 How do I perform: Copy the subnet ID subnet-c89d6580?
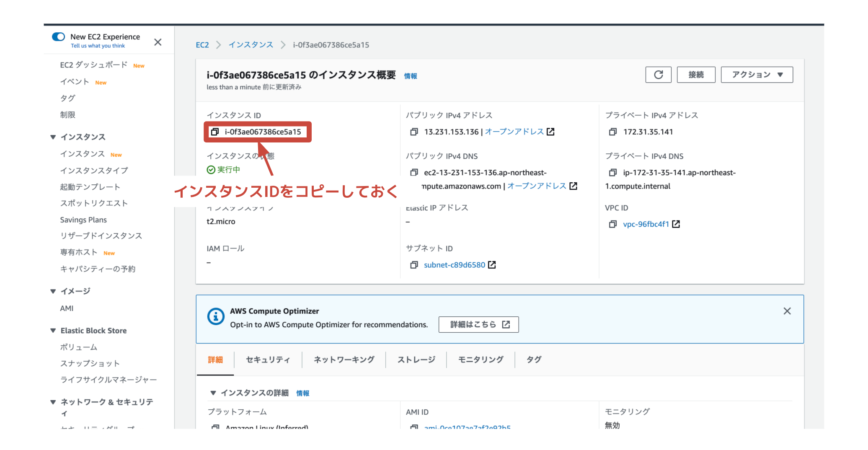coord(414,265)
